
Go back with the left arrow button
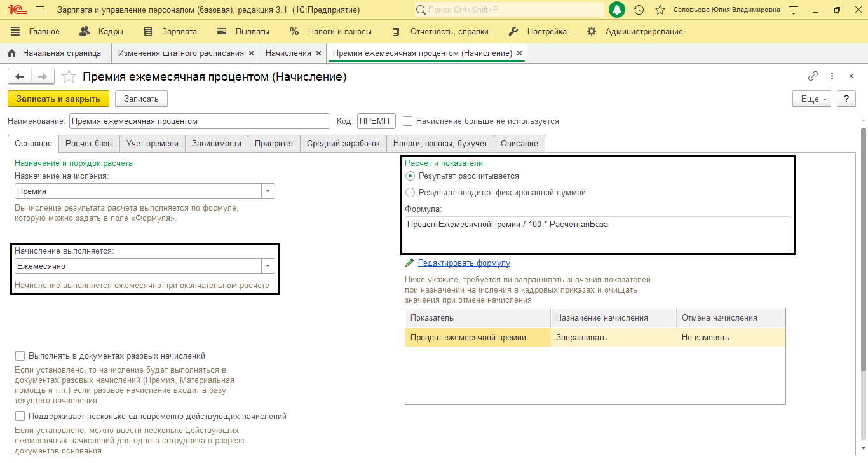tap(19, 77)
